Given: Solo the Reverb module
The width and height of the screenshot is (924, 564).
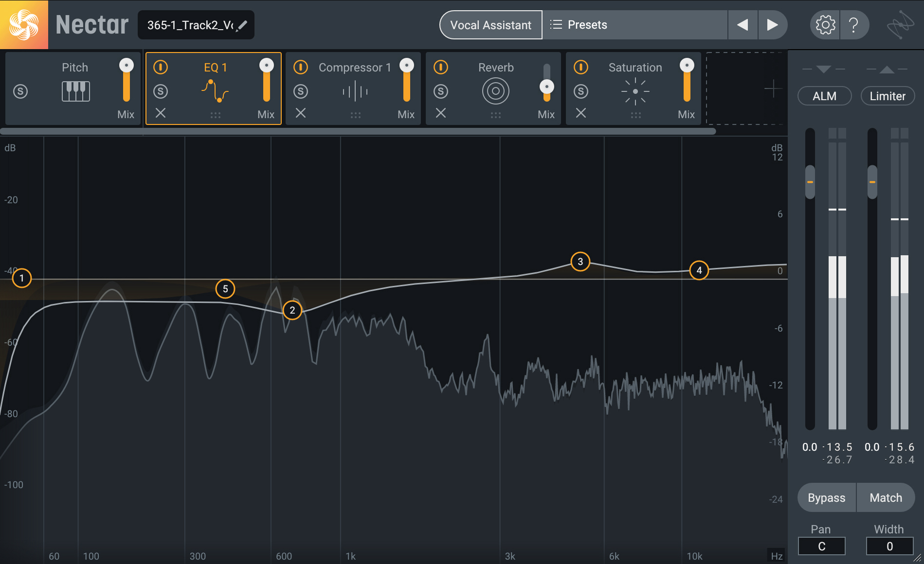Looking at the screenshot, I should coord(441,91).
